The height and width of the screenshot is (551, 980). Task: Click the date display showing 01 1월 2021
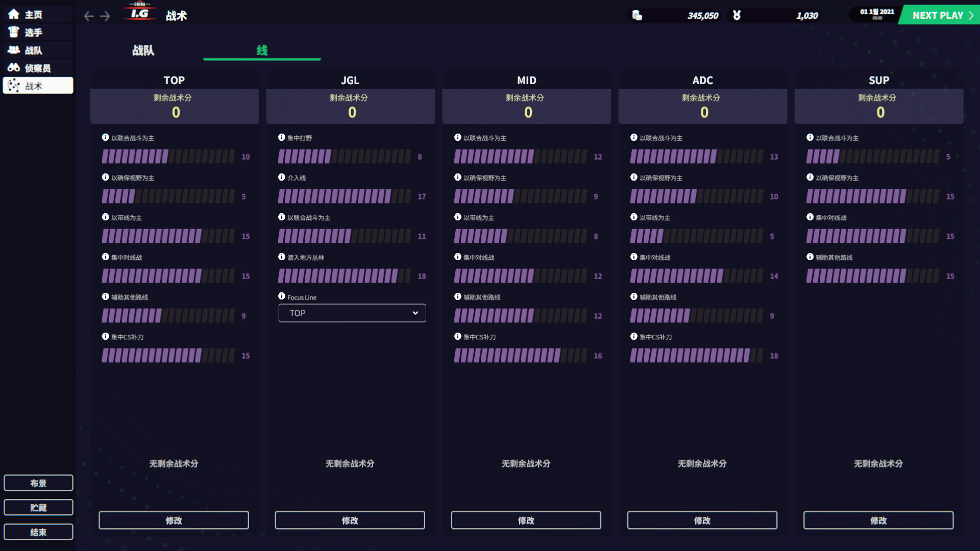coord(874,14)
